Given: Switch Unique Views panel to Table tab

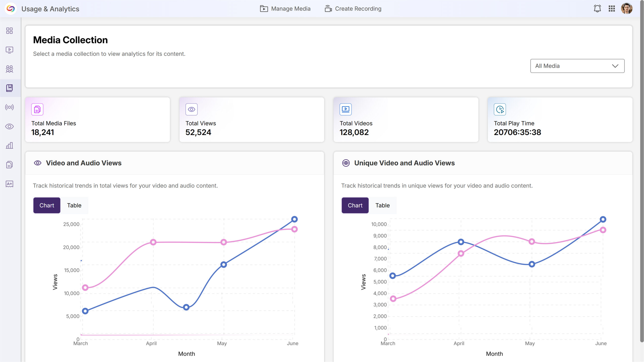Looking at the screenshot, I should [382, 205].
